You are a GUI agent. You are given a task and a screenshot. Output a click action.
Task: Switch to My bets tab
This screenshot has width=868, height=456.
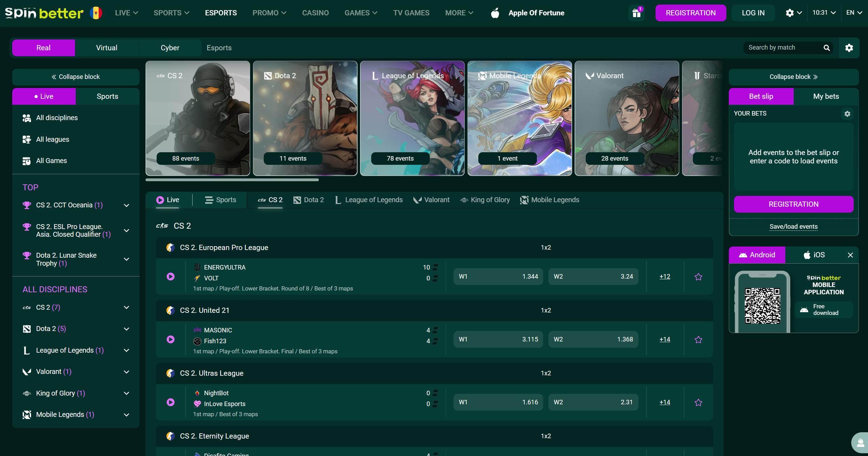click(826, 96)
